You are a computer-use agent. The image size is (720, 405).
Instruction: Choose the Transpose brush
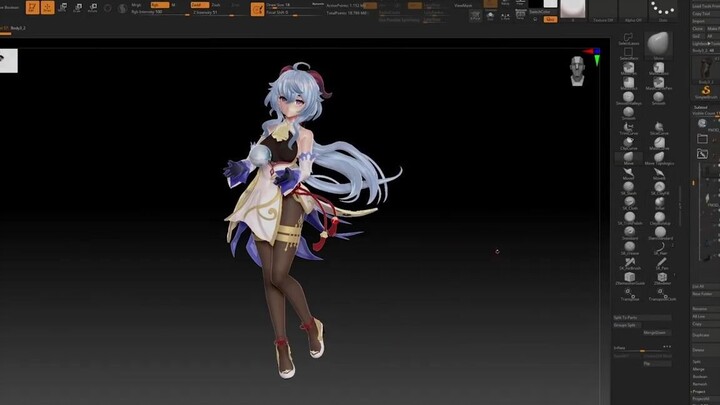coord(630,294)
